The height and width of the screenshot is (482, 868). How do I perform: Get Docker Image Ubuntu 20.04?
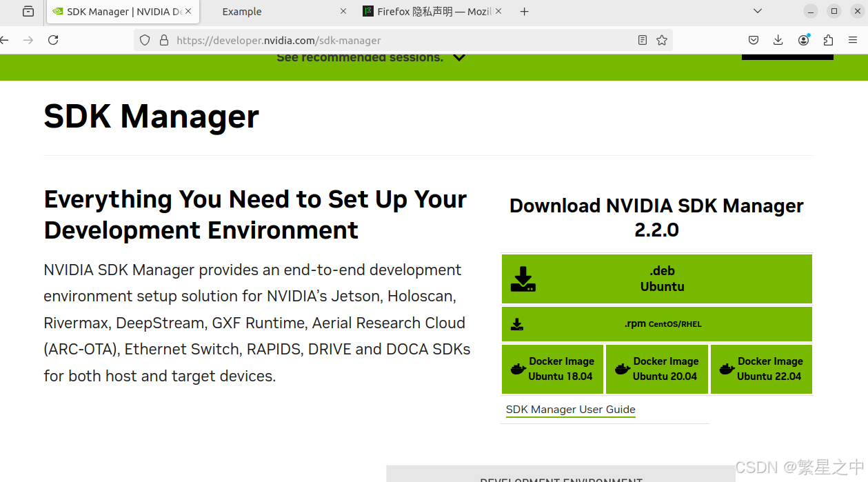(657, 369)
